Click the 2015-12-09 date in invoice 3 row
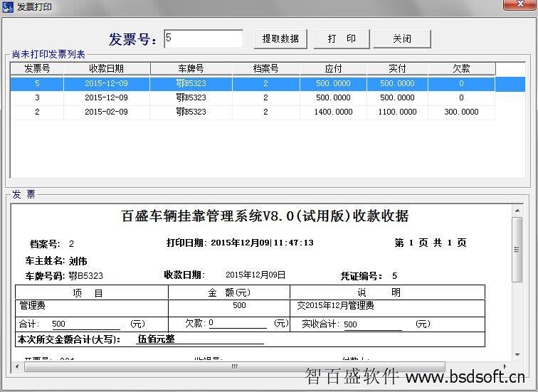 click(106, 97)
